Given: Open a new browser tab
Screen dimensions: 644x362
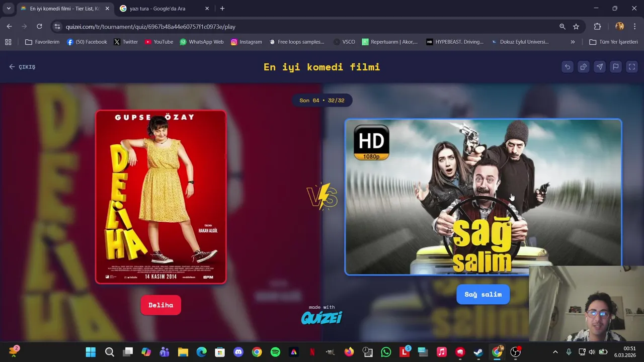Looking at the screenshot, I should pyautogui.click(x=222, y=9).
